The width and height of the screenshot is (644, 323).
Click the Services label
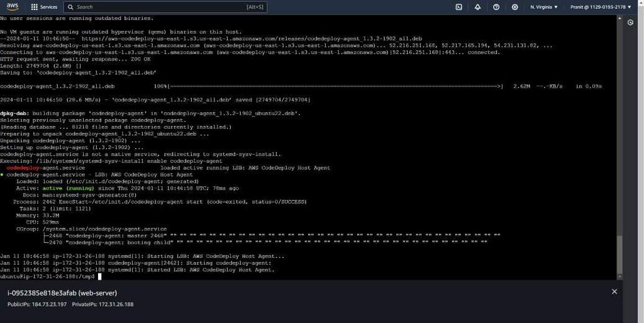[x=48, y=7]
